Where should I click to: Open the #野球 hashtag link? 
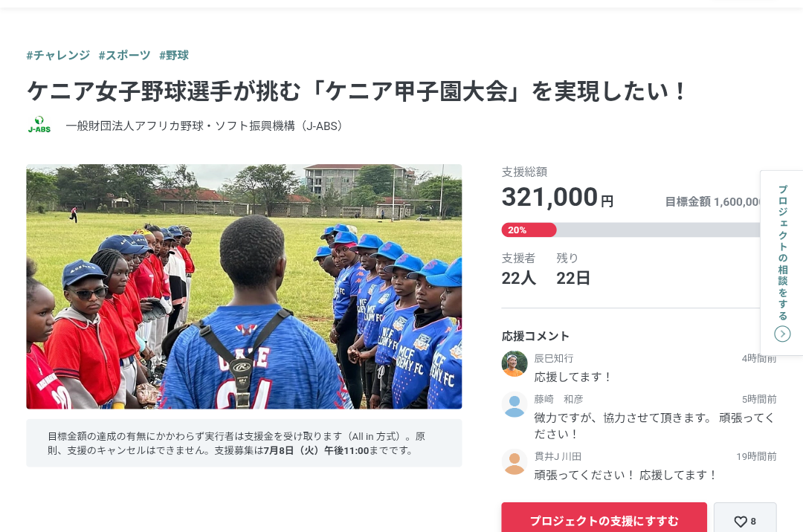click(x=173, y=55)
